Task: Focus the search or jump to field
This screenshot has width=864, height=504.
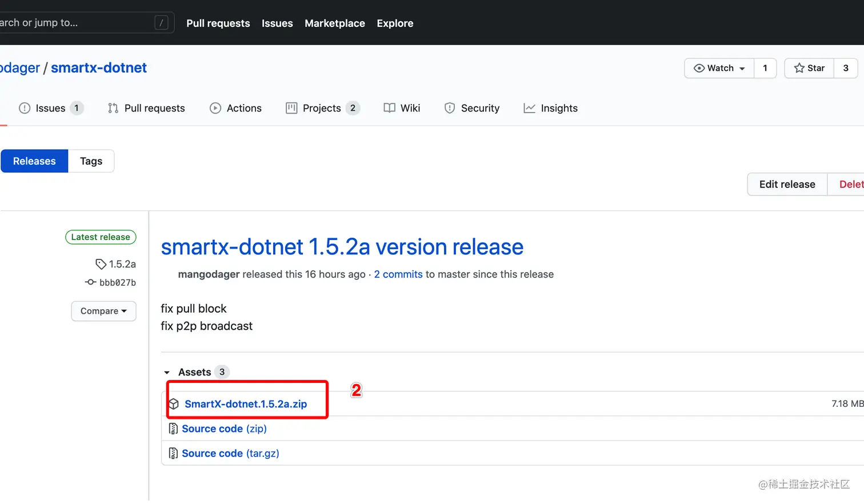Action: (x=87, y=23)
